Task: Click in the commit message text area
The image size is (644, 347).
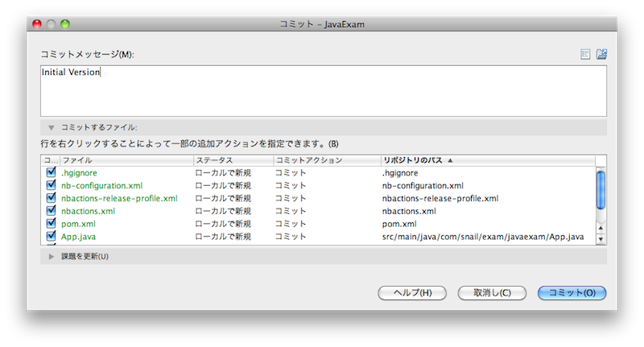Action: [x=323, y=90]
